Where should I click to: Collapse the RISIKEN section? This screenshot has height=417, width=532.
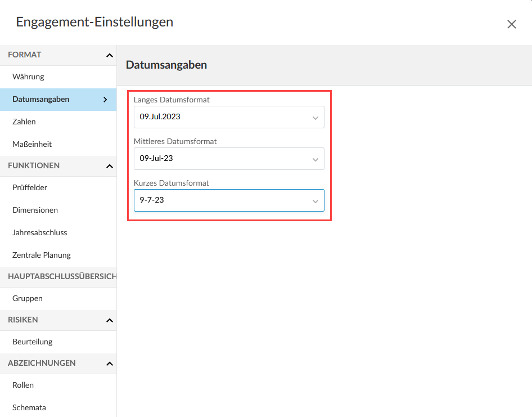coord(109,320)
